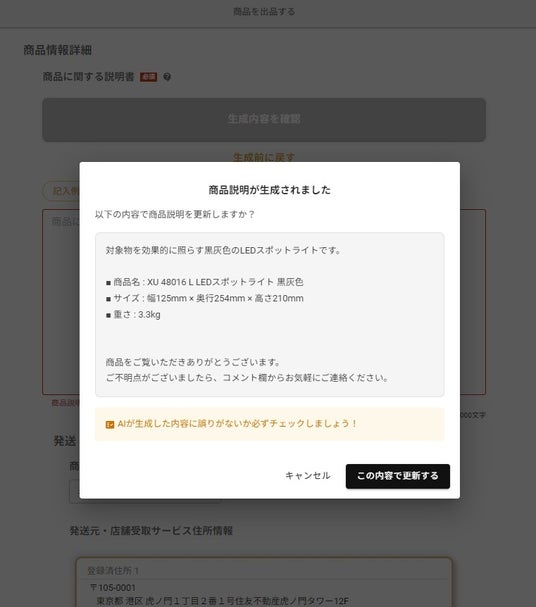Click the 必須 badge next to 商品に関する説明書
The width and height of the screenshot is (536, 607).
point(148,77)
